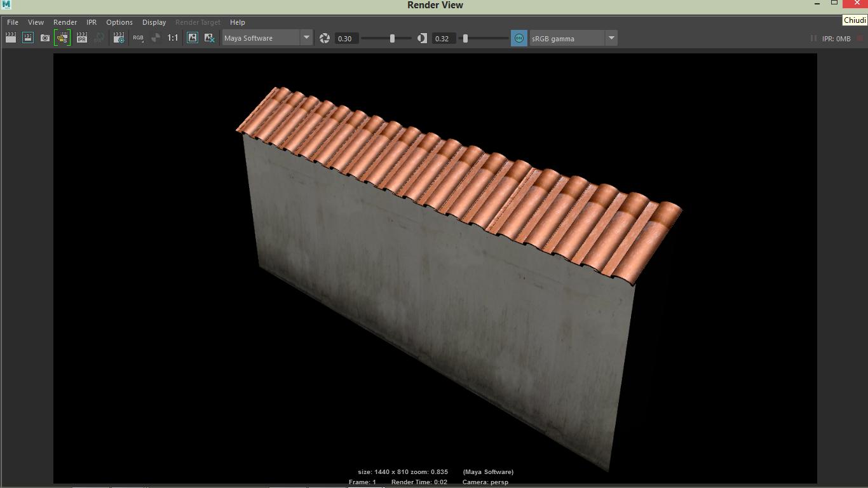The height and width of the screenshot is (488, 868).
Task: Click the RGB channels display icon
Action: [138, 38]
